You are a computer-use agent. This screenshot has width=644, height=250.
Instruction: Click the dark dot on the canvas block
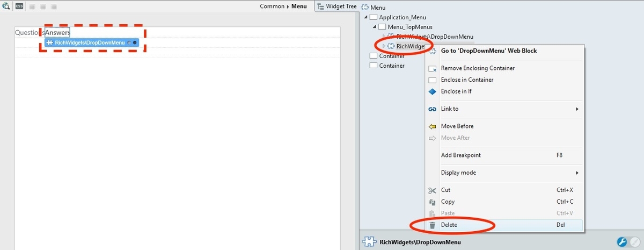135,42
